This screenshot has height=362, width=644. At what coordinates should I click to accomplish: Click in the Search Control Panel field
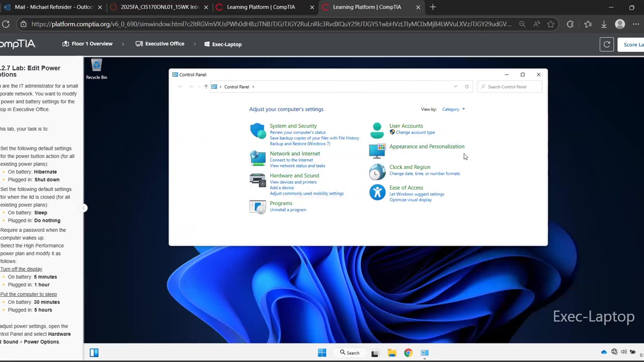tap(510, 86)
